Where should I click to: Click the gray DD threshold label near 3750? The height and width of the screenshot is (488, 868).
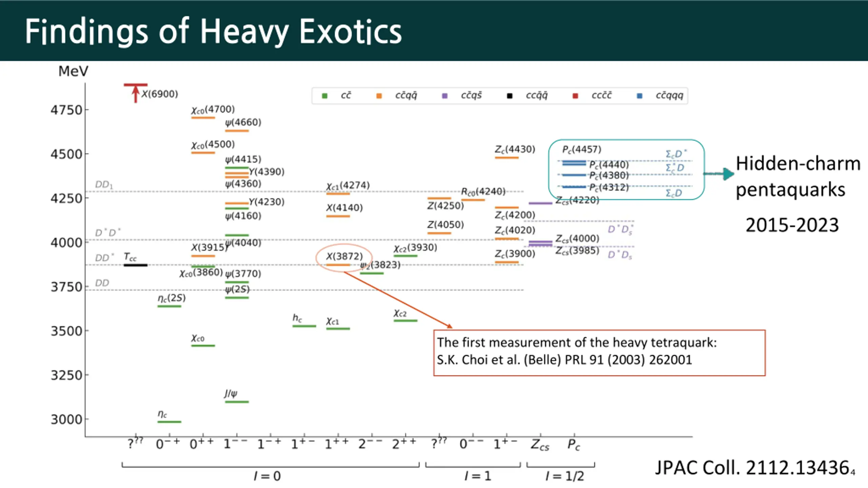tap(102, 283)
